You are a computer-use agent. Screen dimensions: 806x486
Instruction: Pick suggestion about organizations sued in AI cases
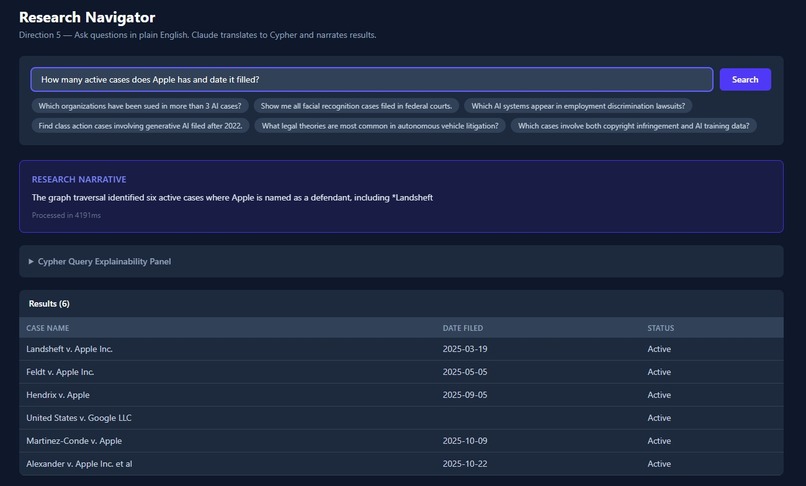(140, 106)
